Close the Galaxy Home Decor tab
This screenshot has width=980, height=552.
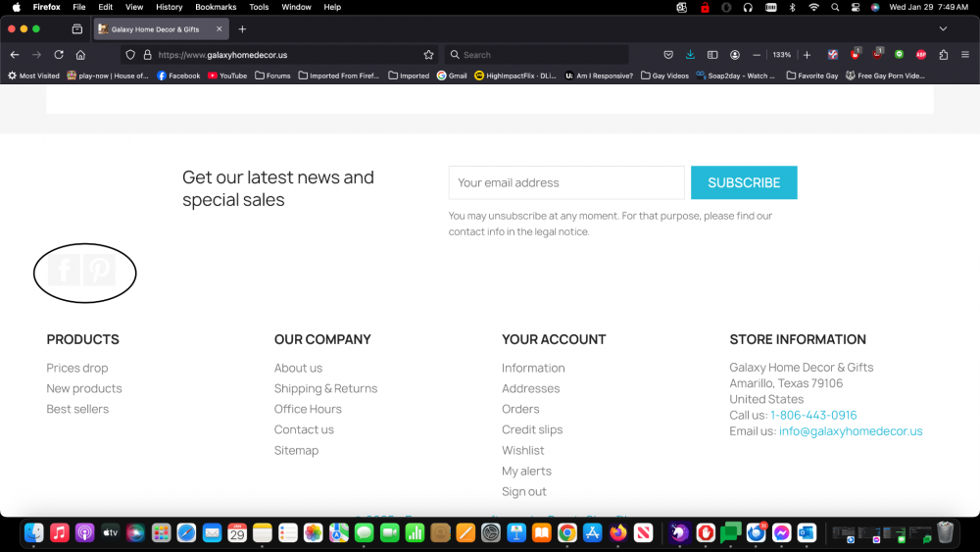tap(220, 29)
